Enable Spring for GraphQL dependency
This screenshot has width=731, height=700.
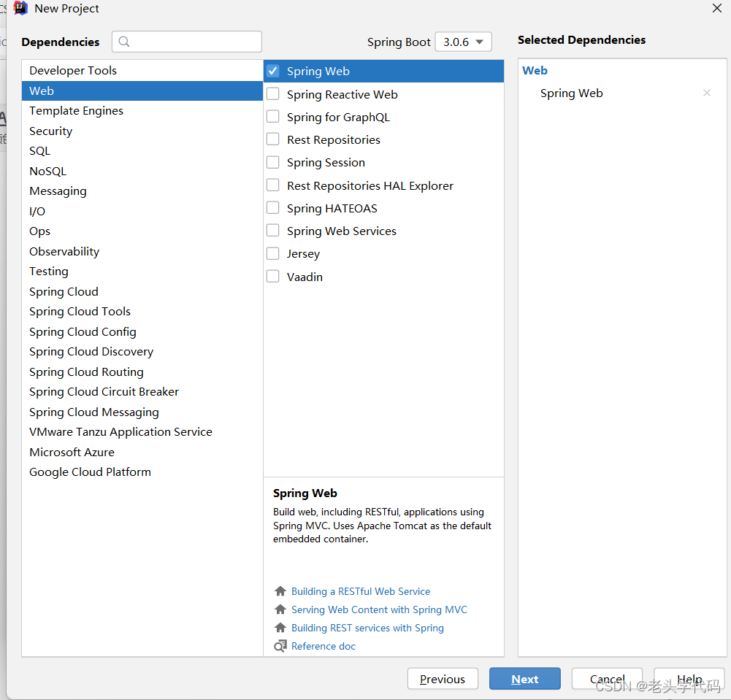click(272, 117)
